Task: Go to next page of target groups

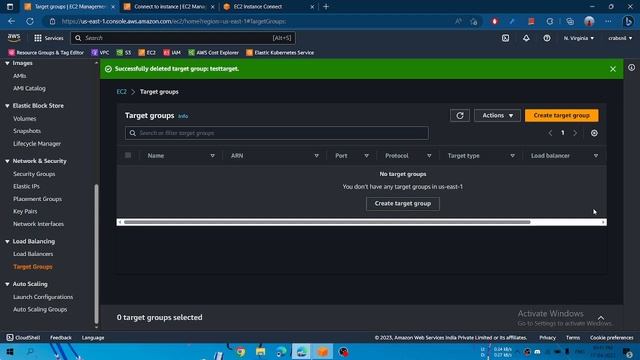Action: coord(575,133)
